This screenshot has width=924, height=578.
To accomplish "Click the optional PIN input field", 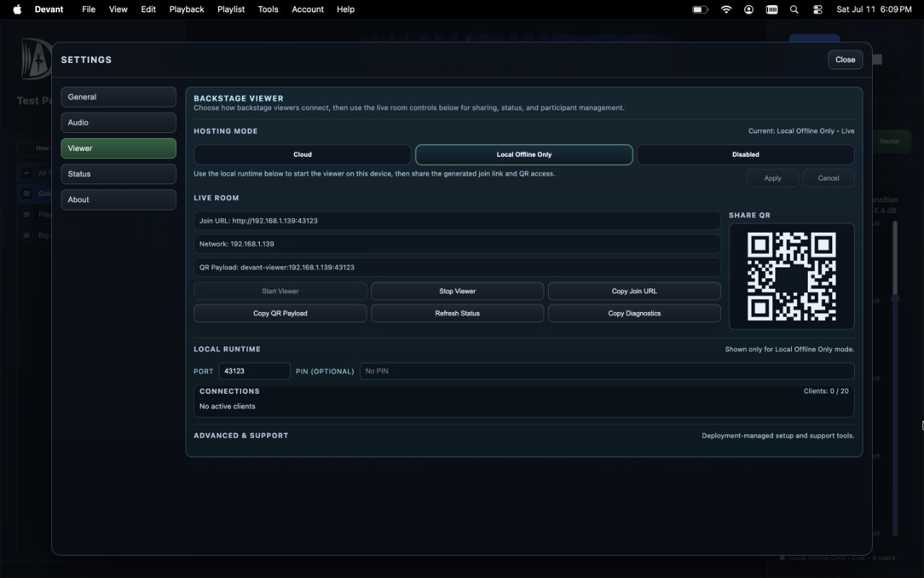I will (x=606, y=371).
